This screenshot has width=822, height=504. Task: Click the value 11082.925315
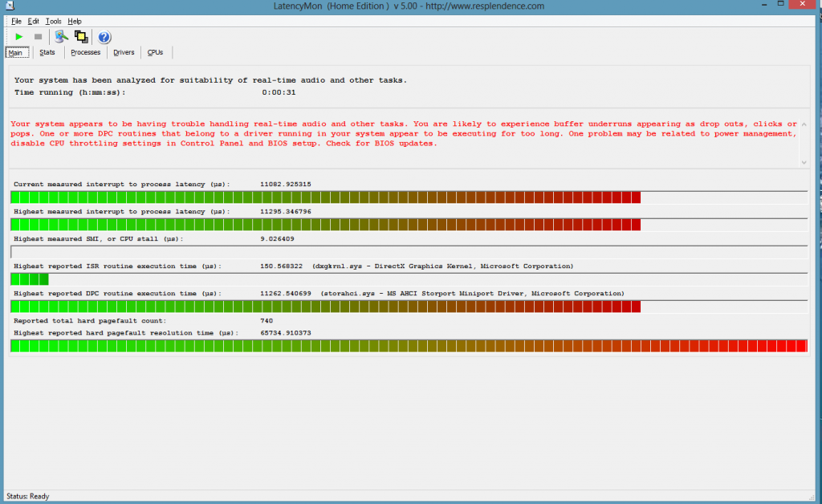click(x=286, y=185)
